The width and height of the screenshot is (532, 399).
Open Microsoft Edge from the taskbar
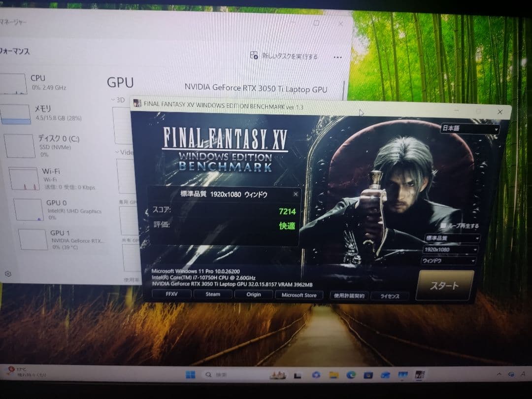coord(350,375)
